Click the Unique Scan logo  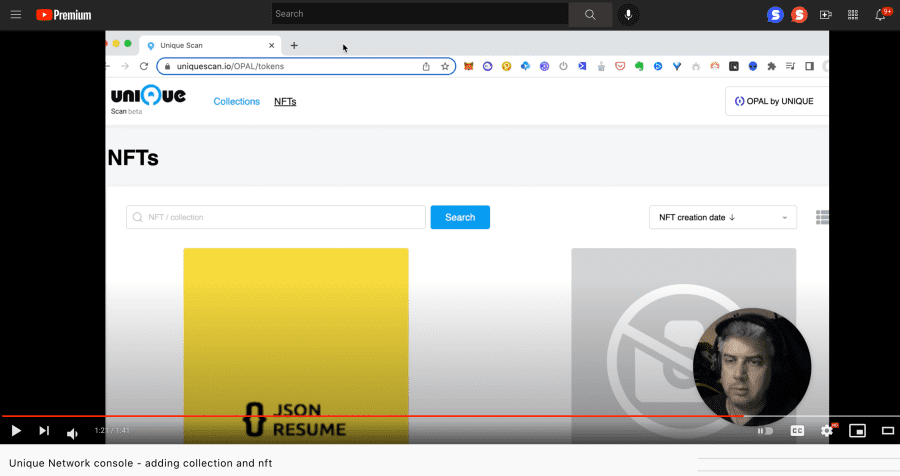click(x=148, y=99)
